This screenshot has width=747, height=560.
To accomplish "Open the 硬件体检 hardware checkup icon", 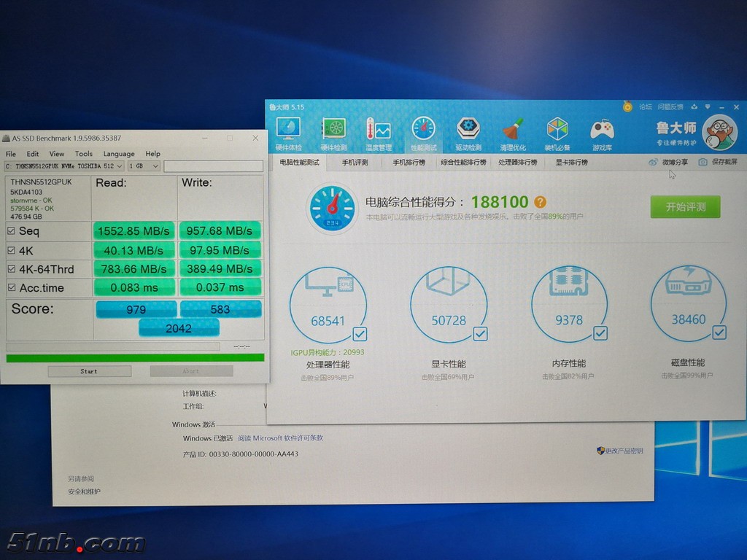I will point(288,131).
